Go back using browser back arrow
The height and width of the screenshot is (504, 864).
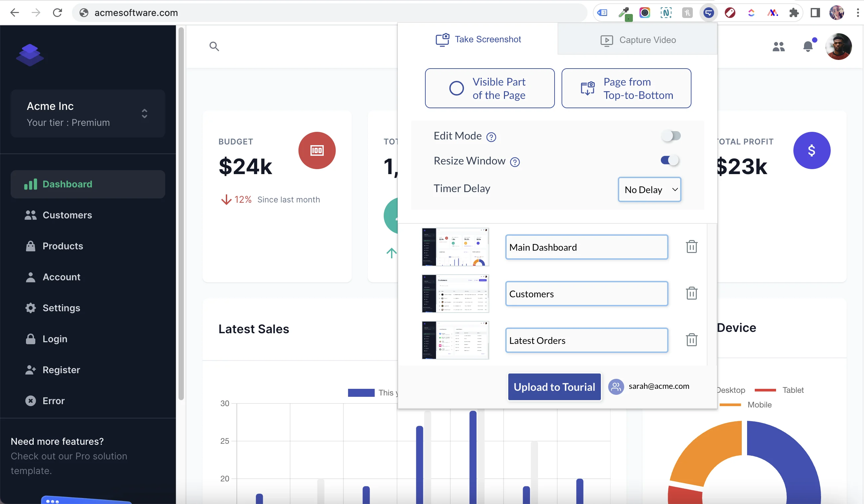[14, 13]
